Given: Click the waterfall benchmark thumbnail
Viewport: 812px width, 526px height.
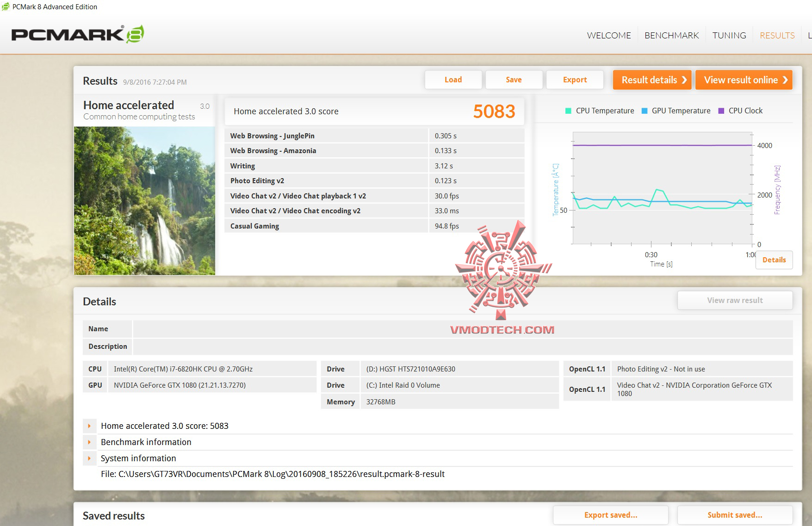Looking at the screenshot, I should (144, 201).
